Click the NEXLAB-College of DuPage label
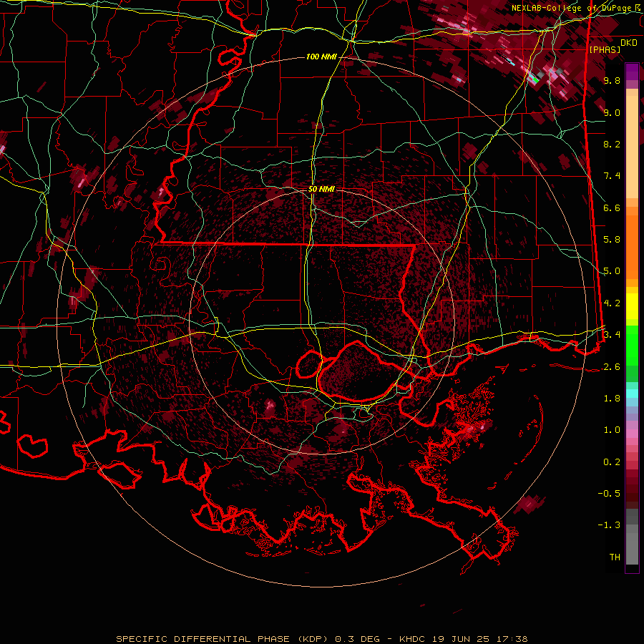The width and height of the screenshot is (644, 644). coord(572,8)
